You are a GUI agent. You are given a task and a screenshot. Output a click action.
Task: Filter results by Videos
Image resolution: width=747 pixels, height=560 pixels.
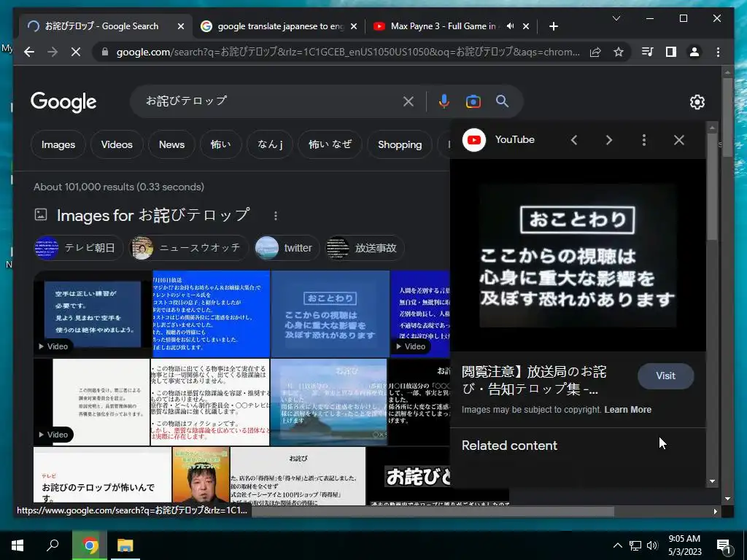click(117, 144)
